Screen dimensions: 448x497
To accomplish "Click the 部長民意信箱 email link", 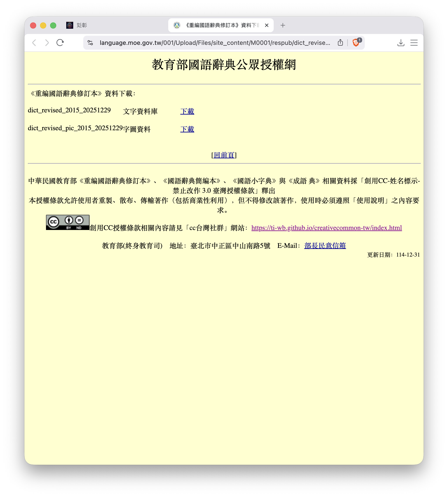I will [x=325, y=245].
